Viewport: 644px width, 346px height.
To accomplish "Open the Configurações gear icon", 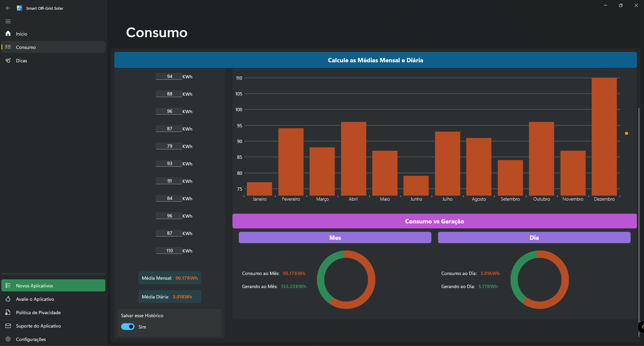I will click(x=8, y=339).
